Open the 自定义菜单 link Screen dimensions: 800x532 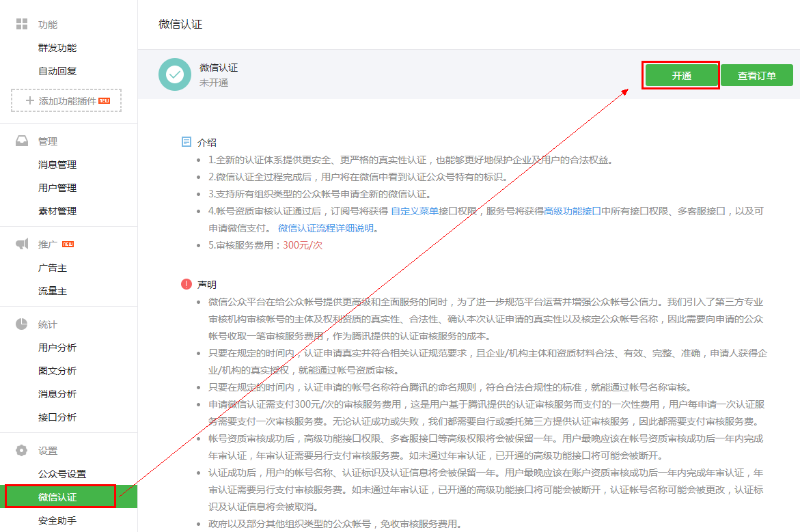pyautogui.click(x=415, y=212)
